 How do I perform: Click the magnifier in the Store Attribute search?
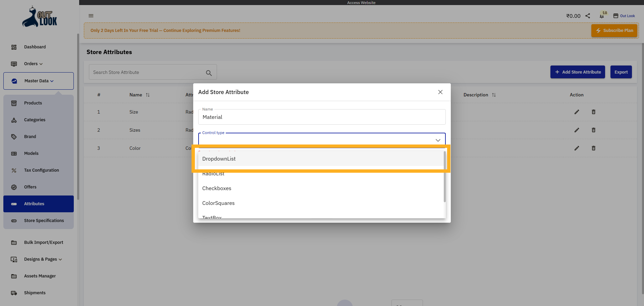pyautogui.click(x=209, y=73)
